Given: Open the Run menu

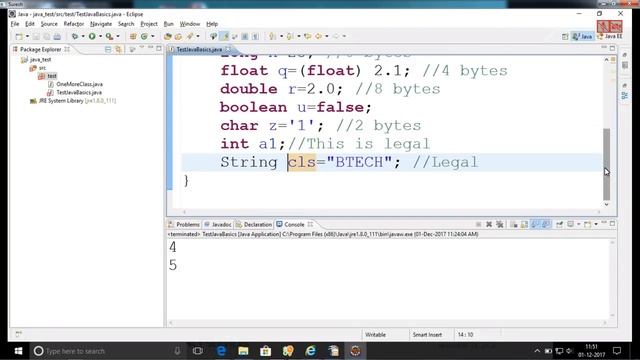Looking at the screenshot, I should 169,24.
